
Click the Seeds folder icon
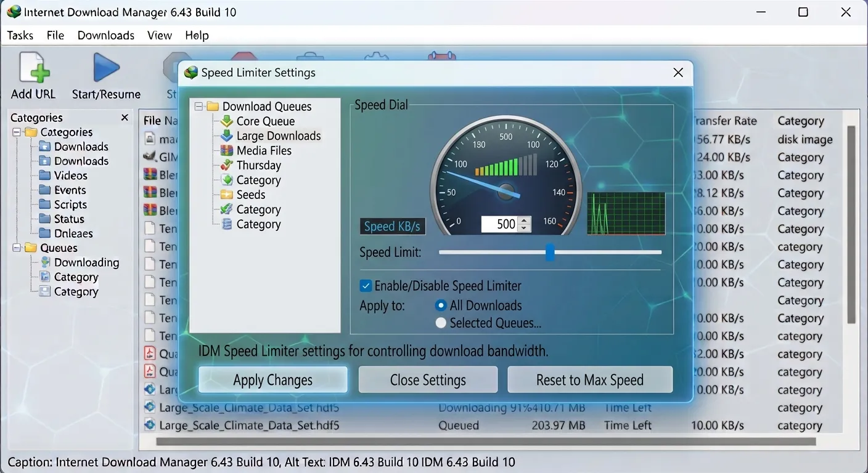[x=227, y=195]
